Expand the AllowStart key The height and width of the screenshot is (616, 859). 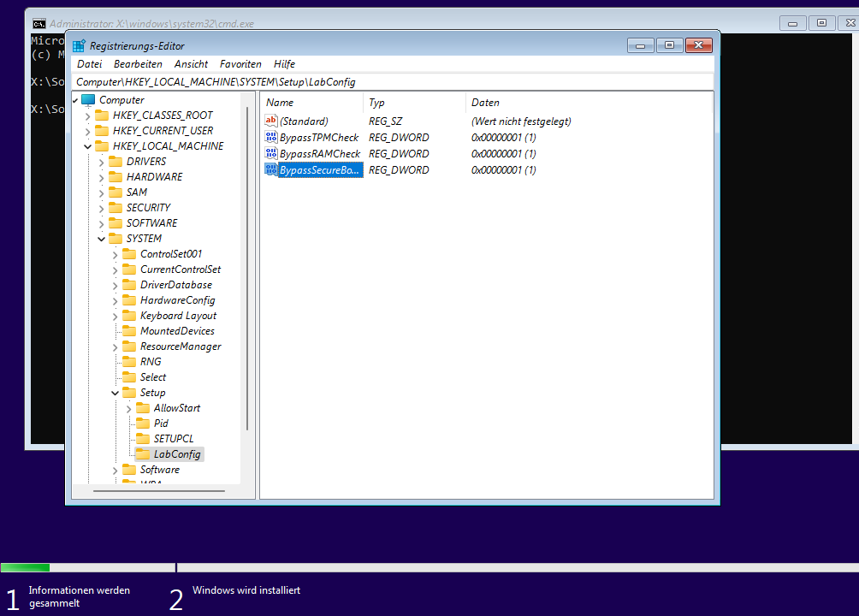pos(128,409)
